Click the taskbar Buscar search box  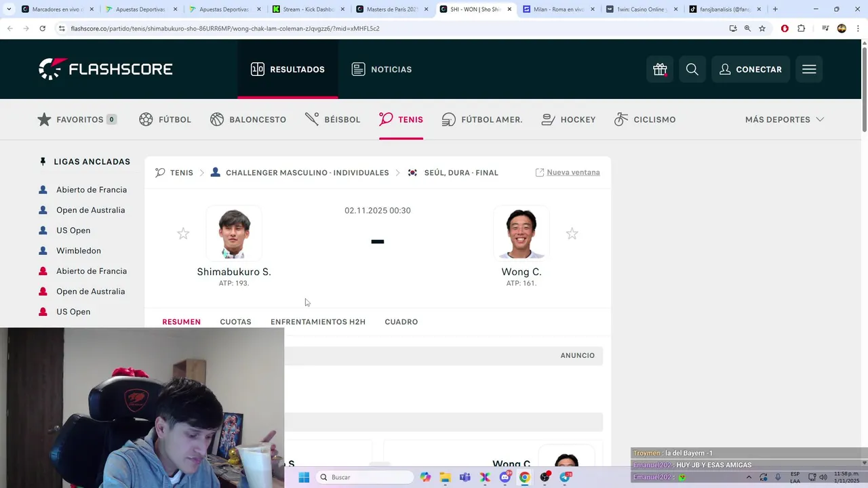tap(364, 477)
